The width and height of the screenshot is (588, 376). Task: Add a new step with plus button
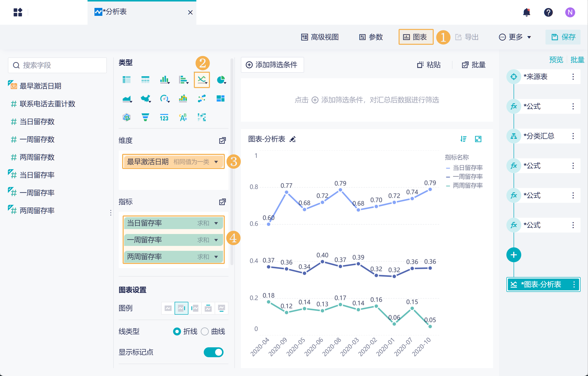tap(514, 255)
